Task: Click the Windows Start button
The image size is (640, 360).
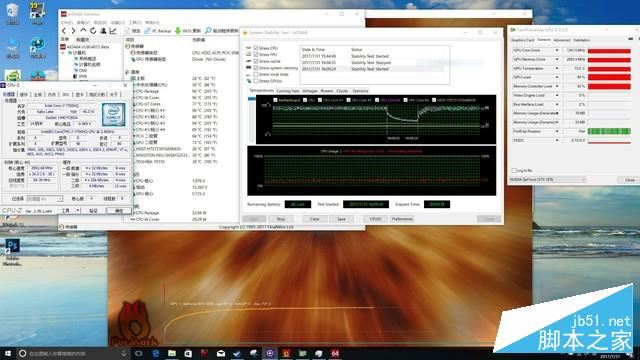Action: 7,353
